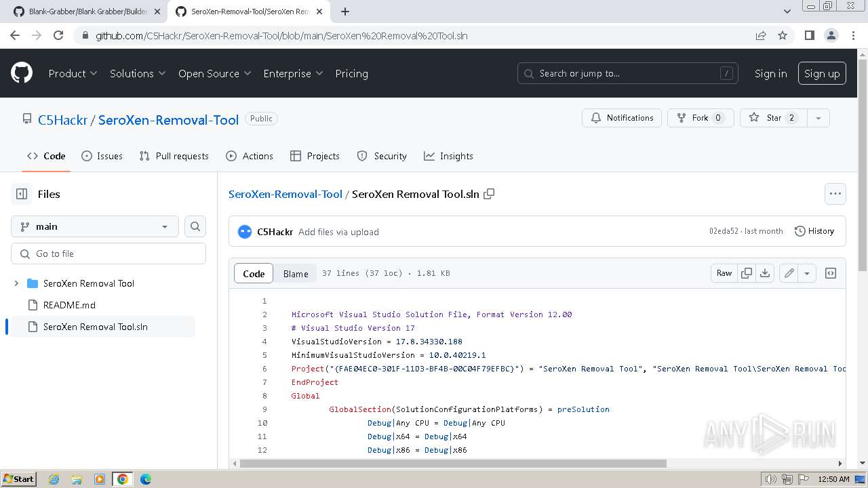The width and height of the screenshot is (868, 488).
Task: Select SeroXen Removal Tool.sln tree item
Action: (x=103, y=327)
